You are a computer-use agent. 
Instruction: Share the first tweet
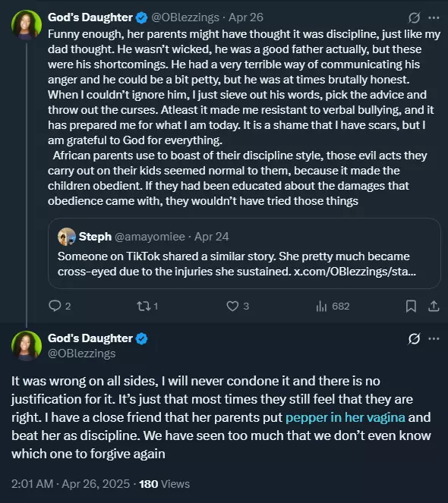(x=434, y=306)
